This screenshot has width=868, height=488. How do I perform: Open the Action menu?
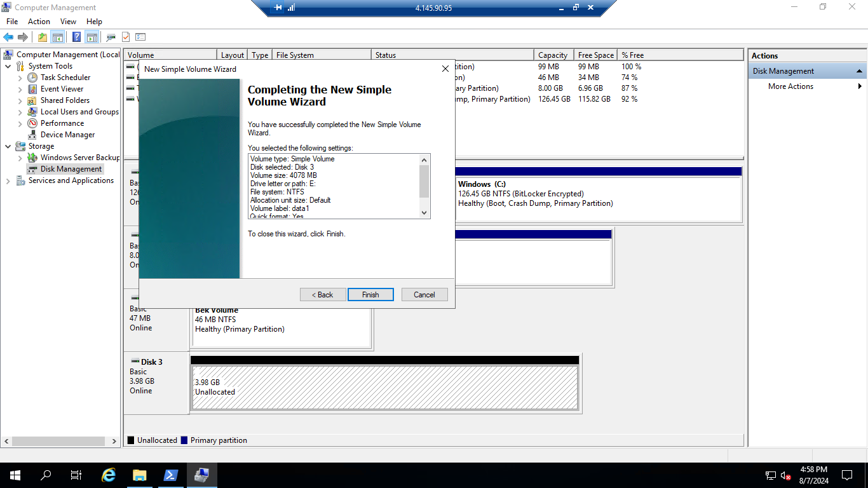pos(39,22)
